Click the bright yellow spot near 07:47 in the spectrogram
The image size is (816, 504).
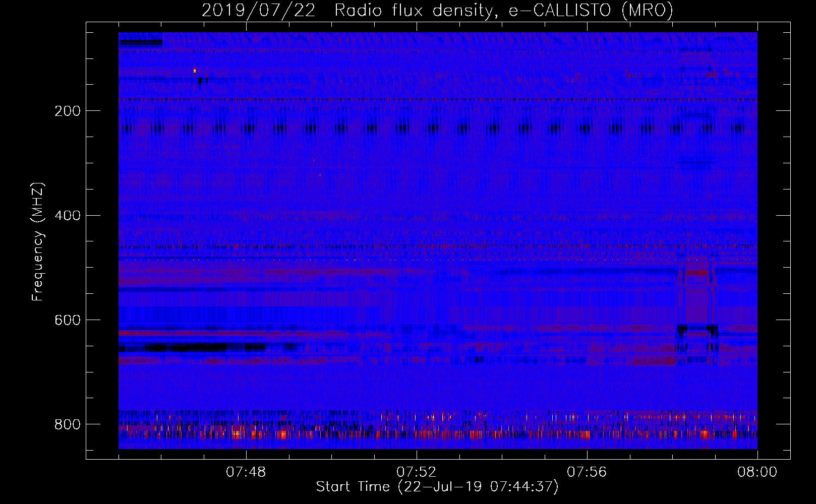(x=194, y=71)
